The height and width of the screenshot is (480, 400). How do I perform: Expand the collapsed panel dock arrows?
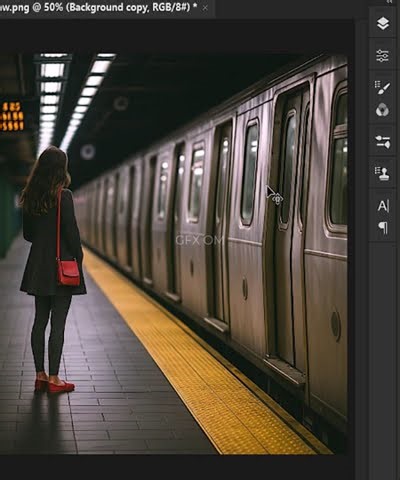[x=389, y=2]
